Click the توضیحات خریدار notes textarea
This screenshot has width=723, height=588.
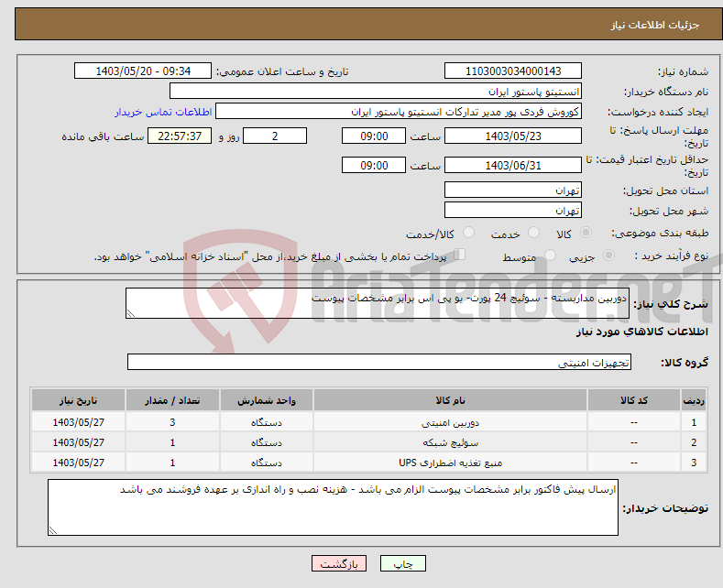pos(333,507)
